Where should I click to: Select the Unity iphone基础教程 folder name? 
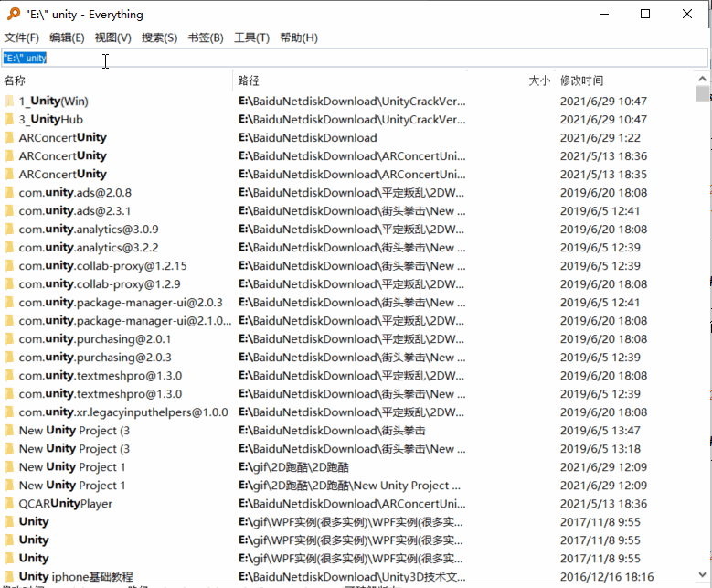pyautogui.click(x=76, y=577)
